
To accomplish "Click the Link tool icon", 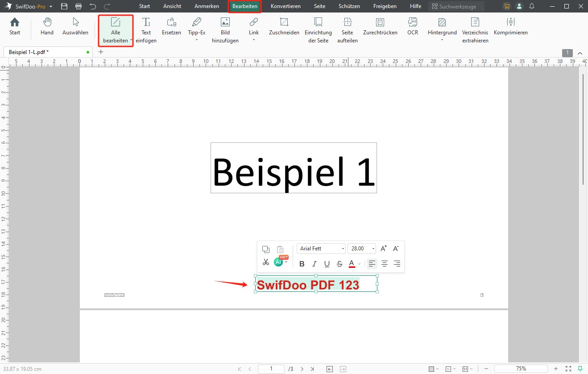I will click(x=254, y=22).
